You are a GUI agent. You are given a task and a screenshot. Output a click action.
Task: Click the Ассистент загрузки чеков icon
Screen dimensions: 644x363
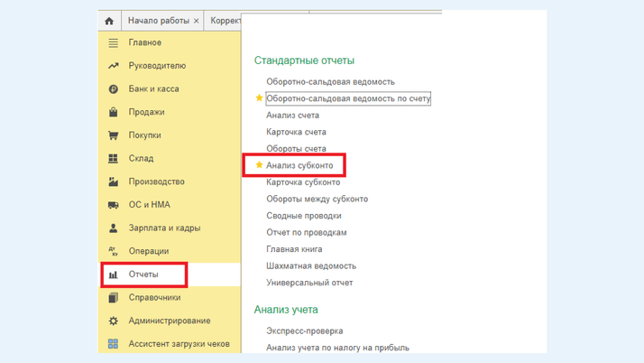114,344
